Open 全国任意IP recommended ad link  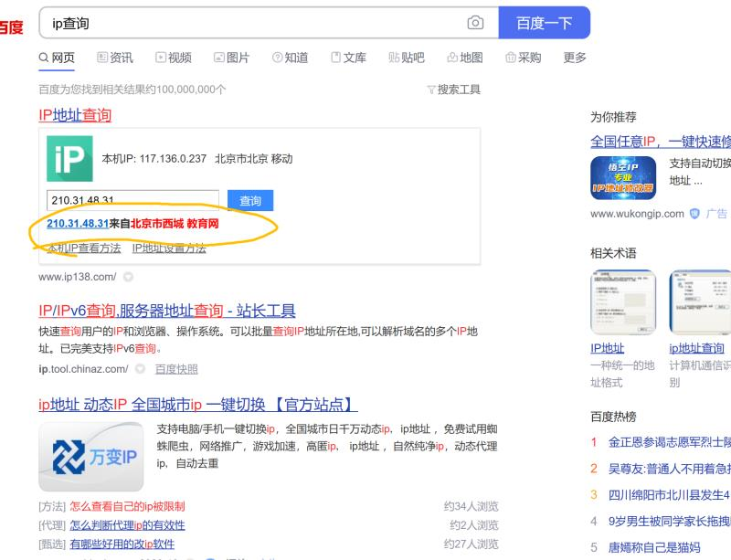pyautogui.click(x=661, y=142)
